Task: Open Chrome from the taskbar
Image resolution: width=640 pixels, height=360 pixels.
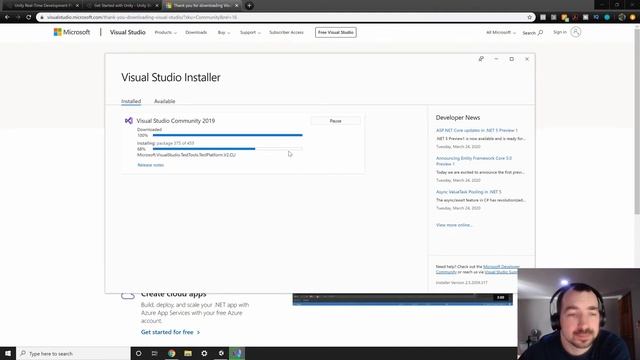Action: 171,353
